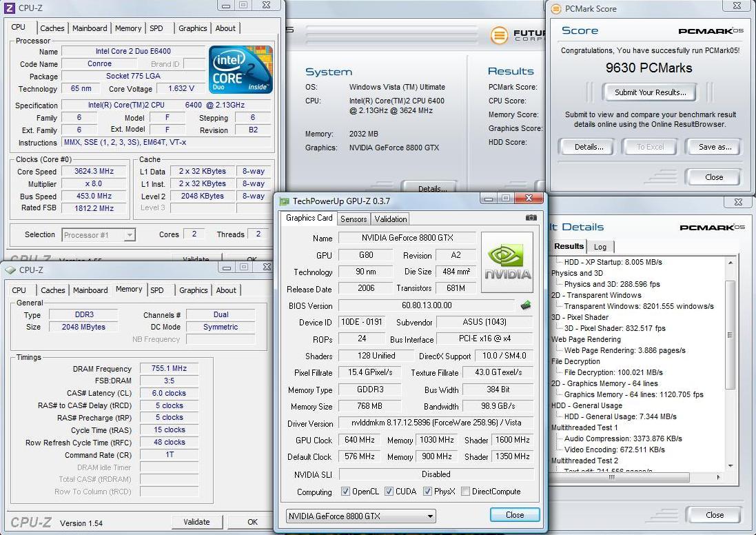Click the bottom CPU-Z window title icon
This screenshot has height=535, width=756.
[x=10, y=270]
